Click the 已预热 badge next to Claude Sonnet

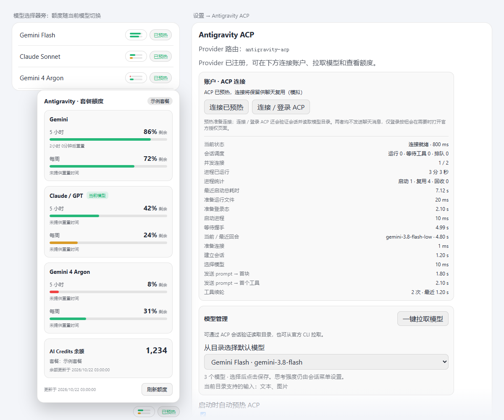point(161,57)
